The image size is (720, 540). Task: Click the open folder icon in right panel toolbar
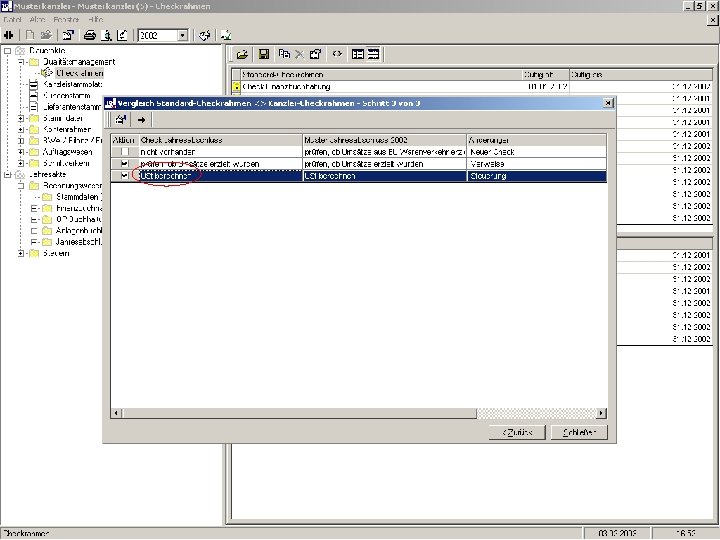point(242,54)
